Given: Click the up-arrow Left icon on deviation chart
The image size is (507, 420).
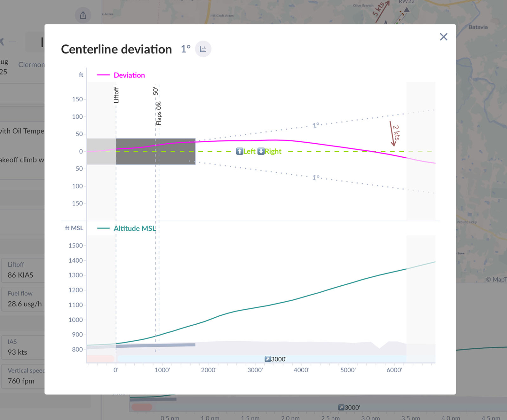Looking at the screenshot, I should tap(239, 151).
